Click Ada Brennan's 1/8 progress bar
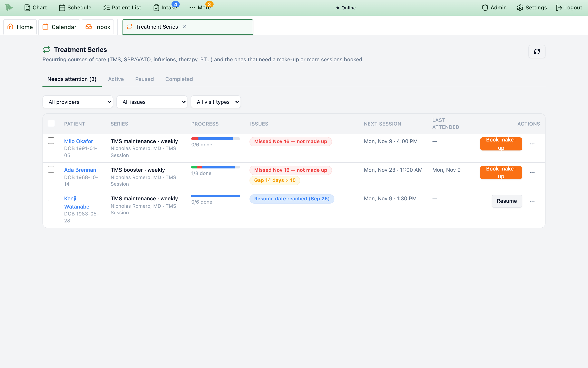Viewport: 588px width, 368px height. click(216, 167)
